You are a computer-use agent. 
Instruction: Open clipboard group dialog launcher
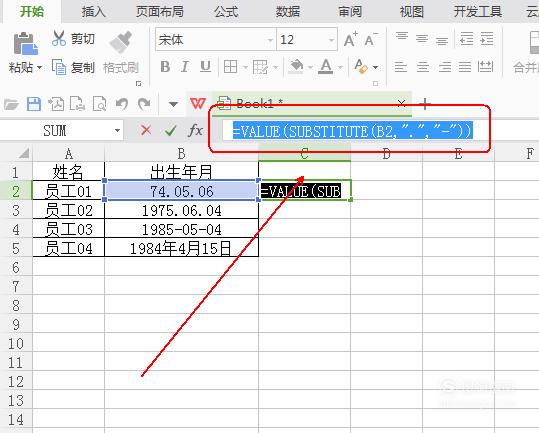tap(139, 83)
